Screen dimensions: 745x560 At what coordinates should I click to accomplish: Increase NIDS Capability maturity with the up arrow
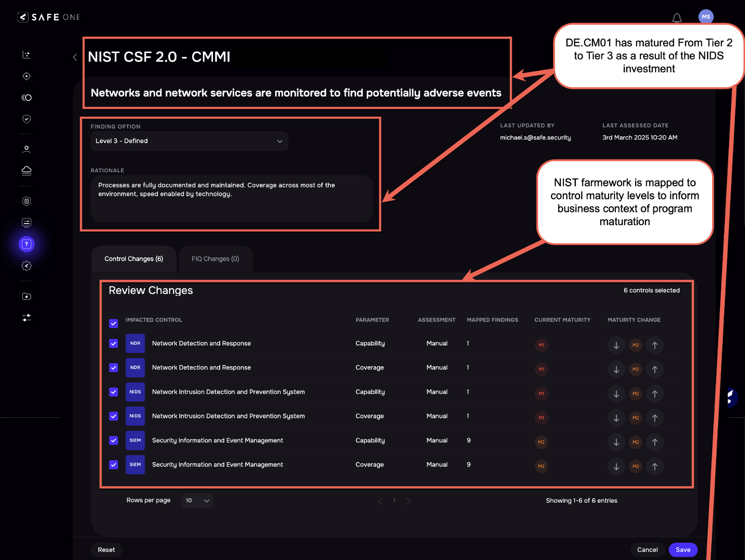654,394
